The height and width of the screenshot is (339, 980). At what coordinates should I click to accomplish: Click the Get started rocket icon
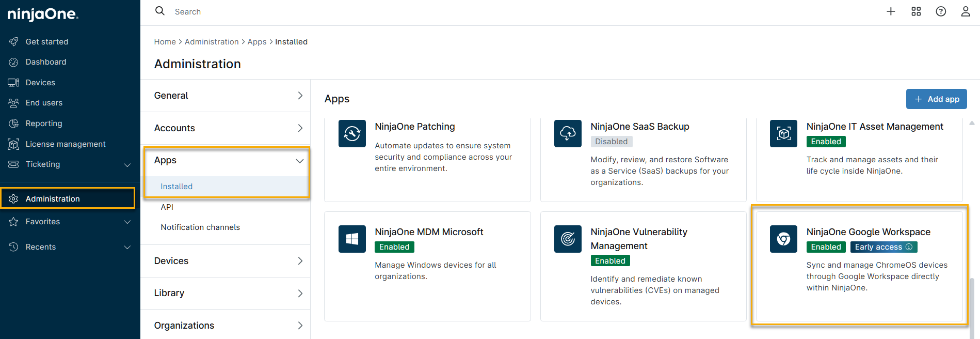13,41
